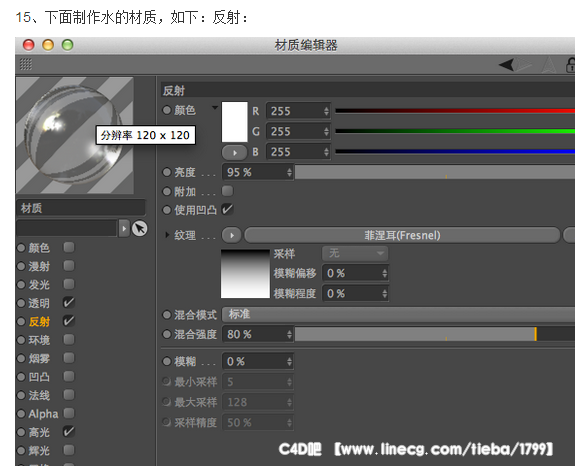Click arrow button beside material name field
Image resolution: width=579 pixels, height=466 pixels.
click(124, 228)
